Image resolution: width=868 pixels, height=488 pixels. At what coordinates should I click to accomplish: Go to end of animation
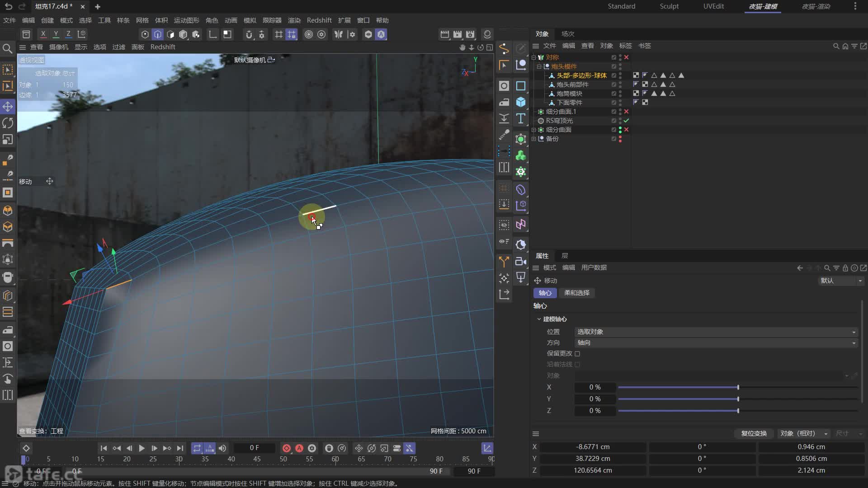click(x=180, y=448)
